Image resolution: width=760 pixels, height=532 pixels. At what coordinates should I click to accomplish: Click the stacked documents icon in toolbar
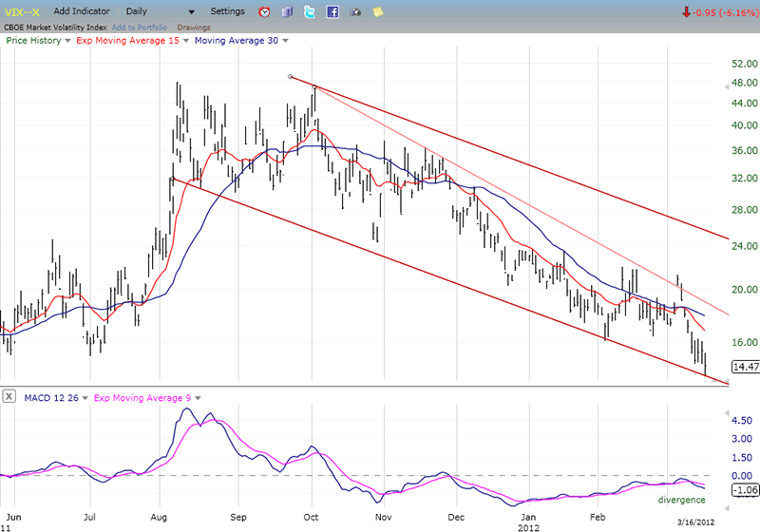click(x=287, y=12)
